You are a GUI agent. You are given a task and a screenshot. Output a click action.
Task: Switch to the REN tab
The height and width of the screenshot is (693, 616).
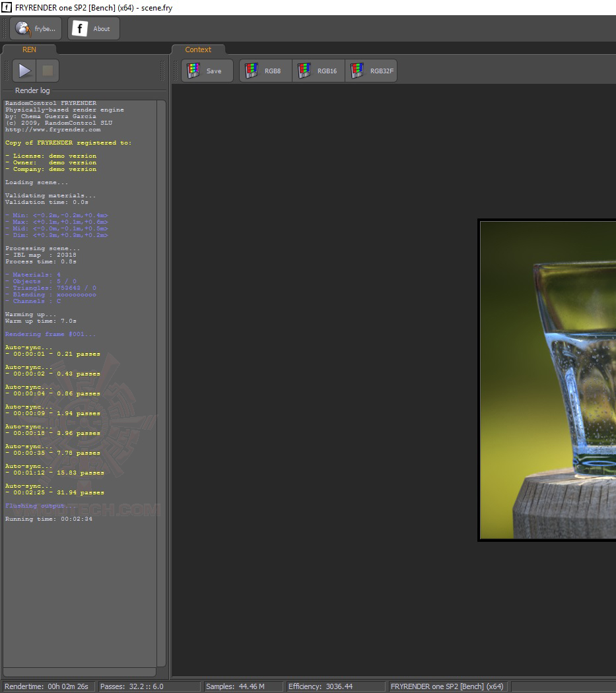(29, 49)
